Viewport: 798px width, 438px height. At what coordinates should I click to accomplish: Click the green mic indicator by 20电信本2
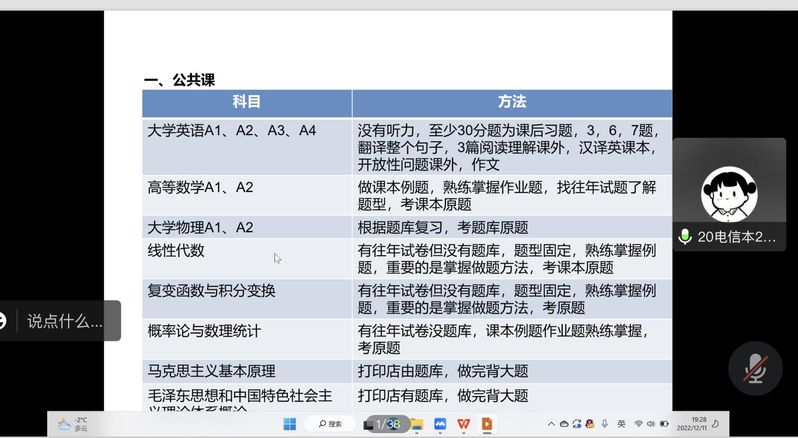point(685,237)
